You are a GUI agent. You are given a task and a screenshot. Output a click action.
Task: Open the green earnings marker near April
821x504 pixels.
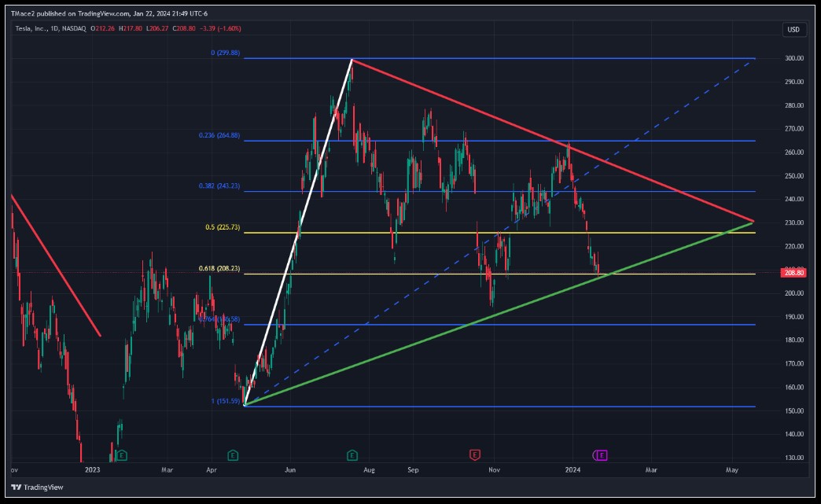click(x=233, y=454)
